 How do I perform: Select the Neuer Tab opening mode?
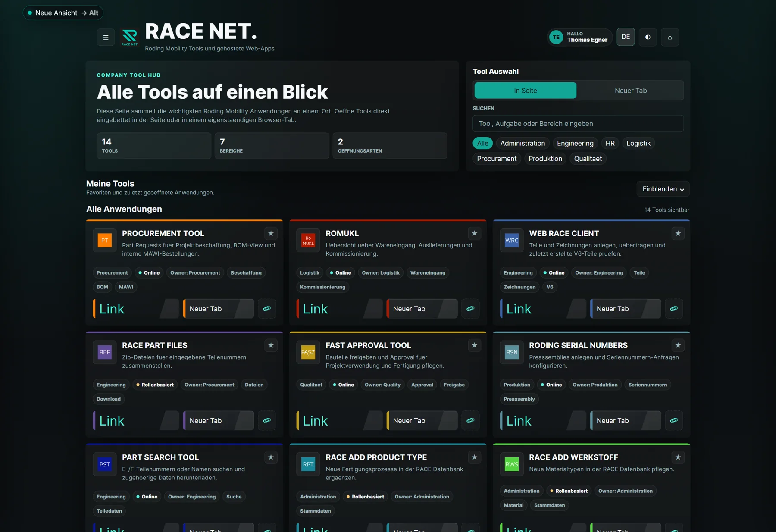point(631,91)
